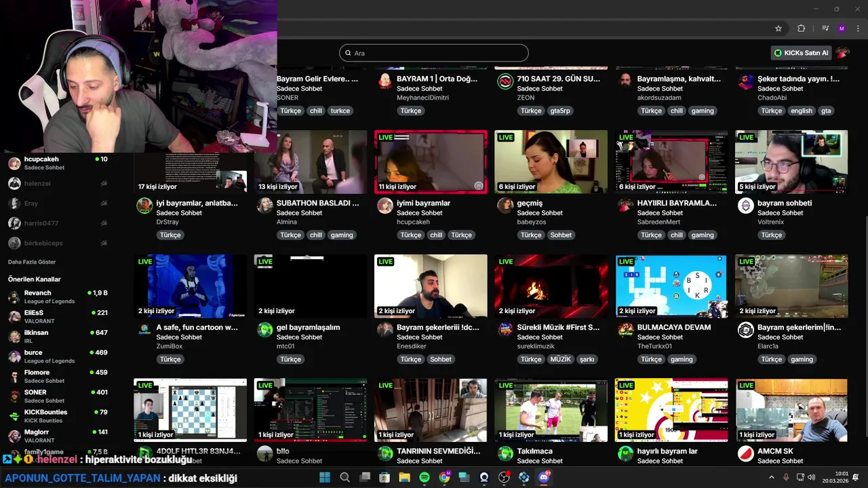Click the Voltrenix channel avatar
This screenshot has height=488, width=868.
745,206
